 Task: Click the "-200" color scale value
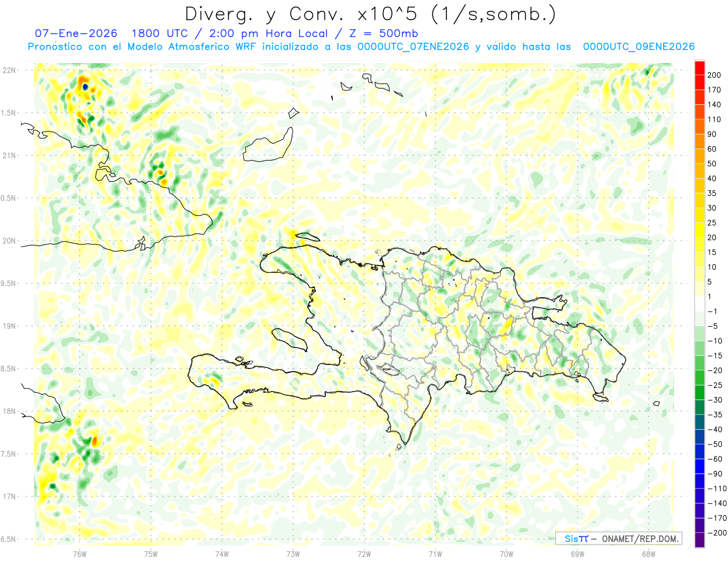pyautogui.click(x=716, y=533)
